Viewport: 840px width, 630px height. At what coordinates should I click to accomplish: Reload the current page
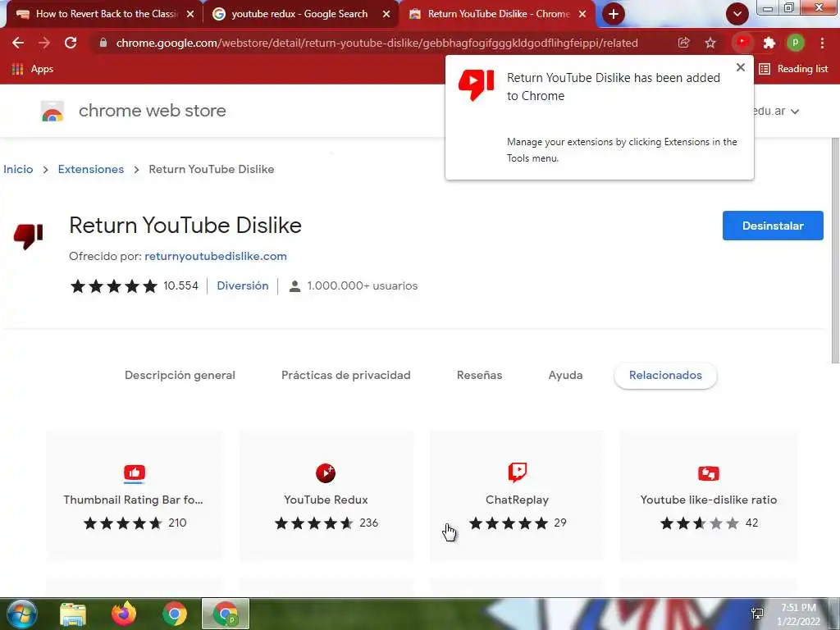point(71,43)
